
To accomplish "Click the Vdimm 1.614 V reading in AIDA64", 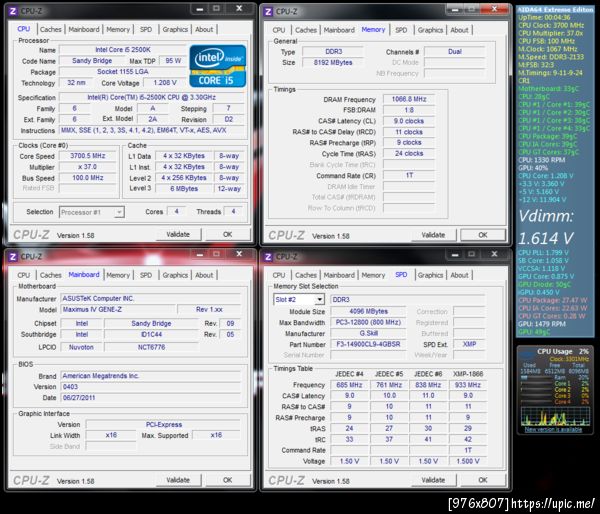I will [546, 227].
